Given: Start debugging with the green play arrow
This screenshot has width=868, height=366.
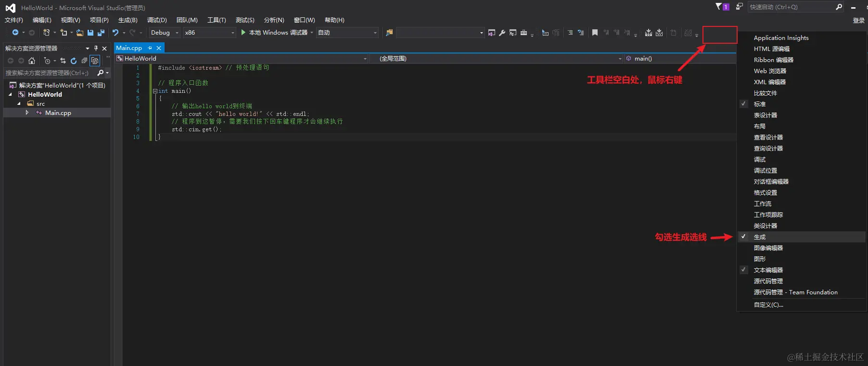Looking at the screenshot, I should (243, 32).
